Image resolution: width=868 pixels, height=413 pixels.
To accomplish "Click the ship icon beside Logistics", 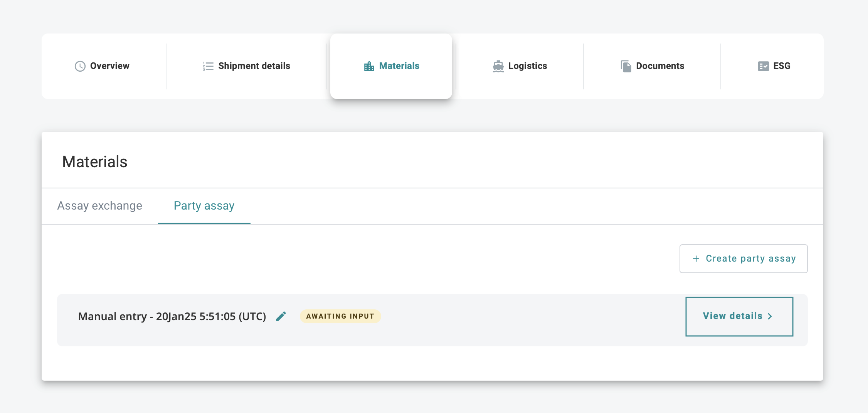I will (x=498, y=66).
